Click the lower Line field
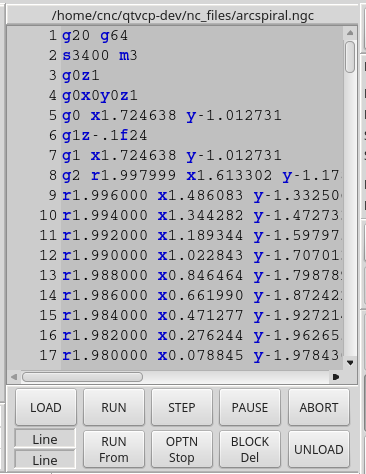 click(45, 460)
